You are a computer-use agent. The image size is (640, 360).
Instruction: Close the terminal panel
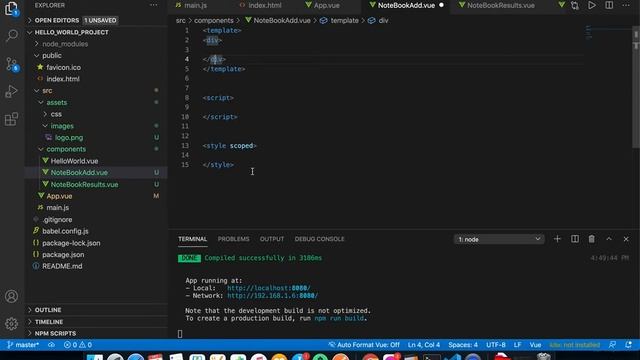(626, 239)
